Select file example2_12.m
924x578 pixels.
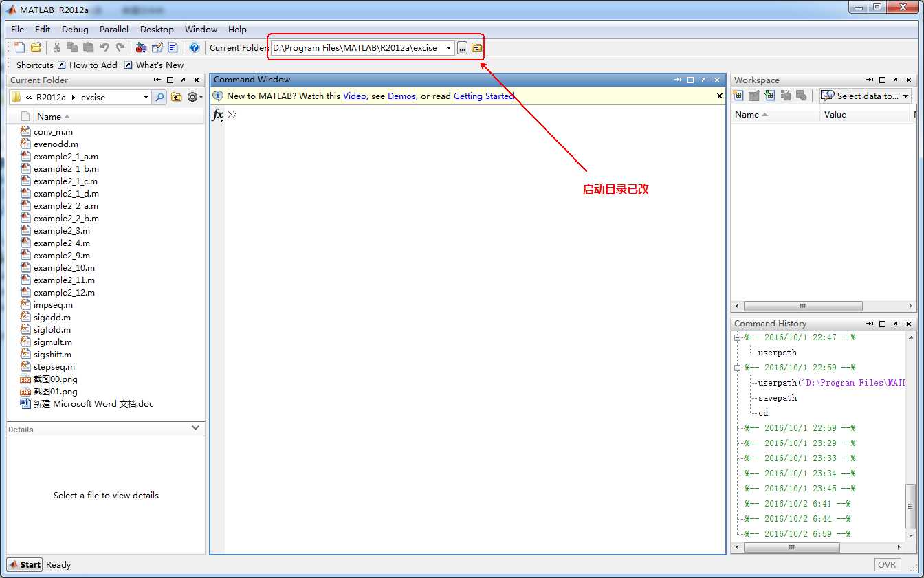pyautogui.click(x=64, y=292)
